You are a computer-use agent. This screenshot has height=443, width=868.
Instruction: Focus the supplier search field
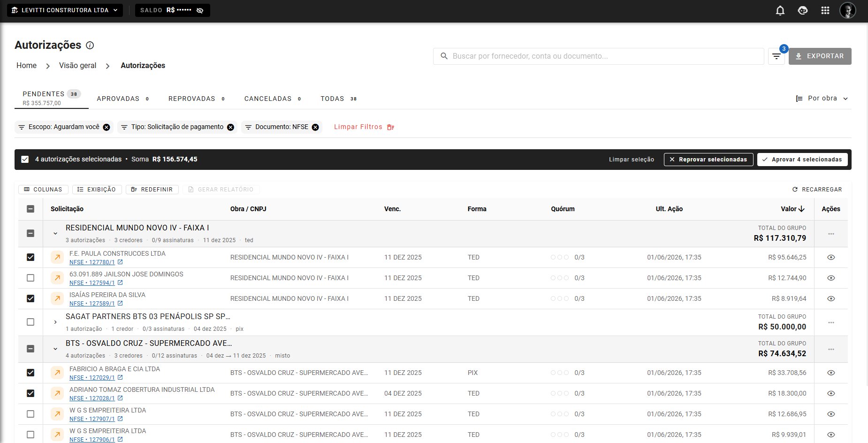[x=598, y=56]
